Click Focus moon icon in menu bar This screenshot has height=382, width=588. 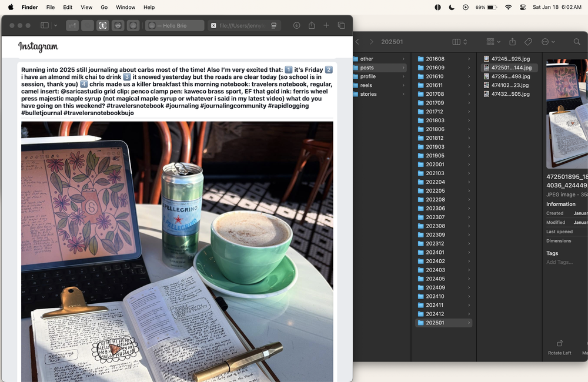[x=452, y=7]
